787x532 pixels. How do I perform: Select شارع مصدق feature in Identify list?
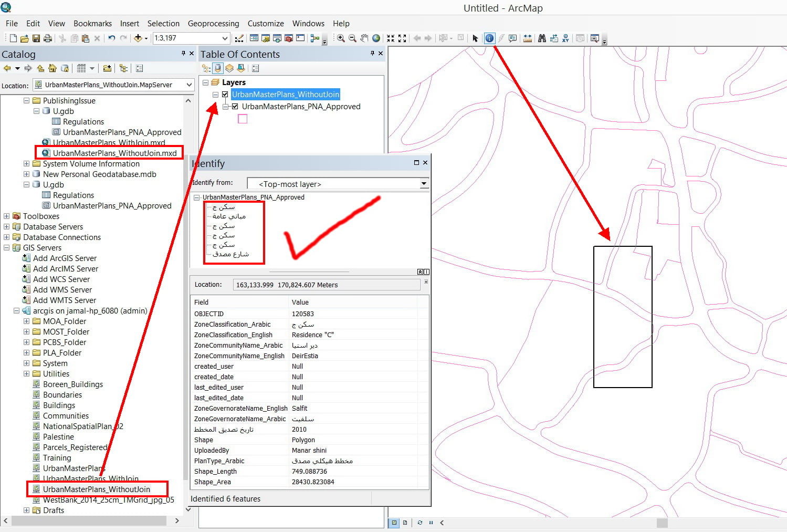[230, 254]
